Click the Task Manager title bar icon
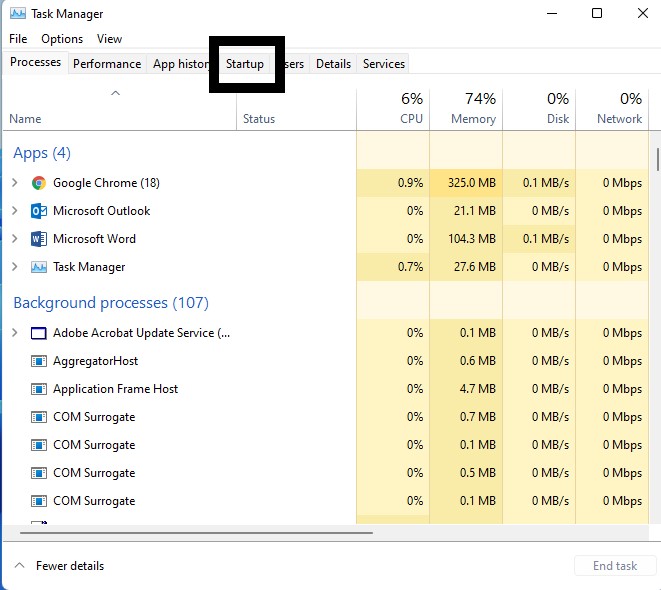 pyautogui.click(x=17, y=13)
